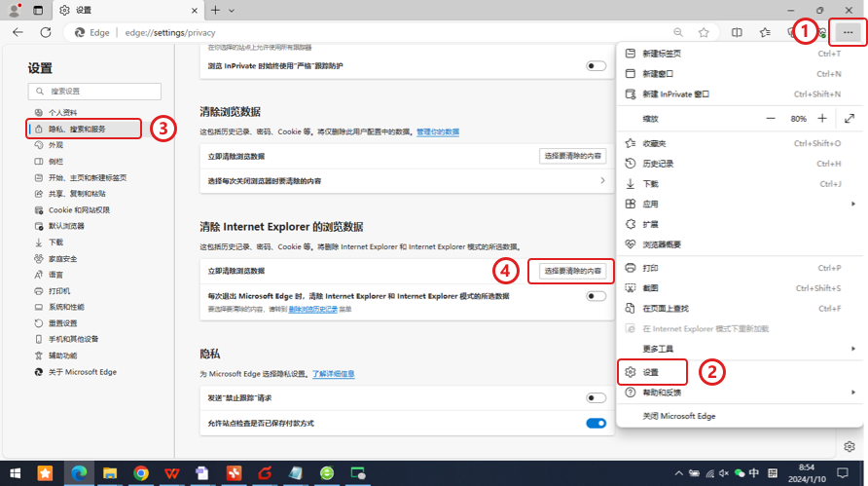Add this page to favorites with the star

704,33
